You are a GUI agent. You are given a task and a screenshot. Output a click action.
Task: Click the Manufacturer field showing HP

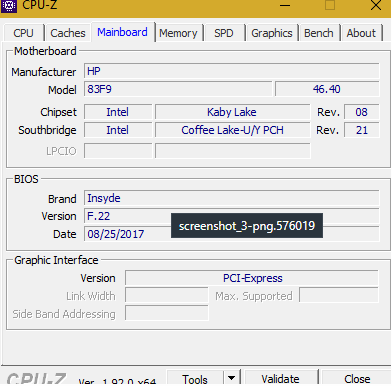point(232,71)
